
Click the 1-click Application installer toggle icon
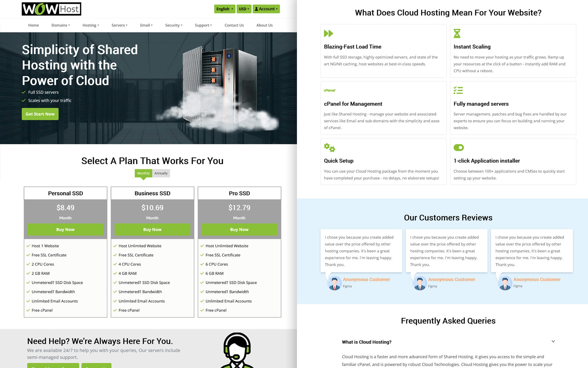(459, 147)
